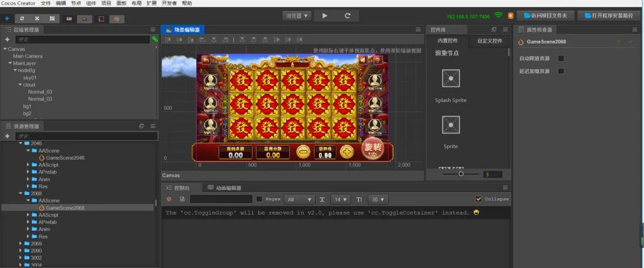Expand the 2069 folder in assets
This screenshot has width=644, height=268.
point(21,243)
